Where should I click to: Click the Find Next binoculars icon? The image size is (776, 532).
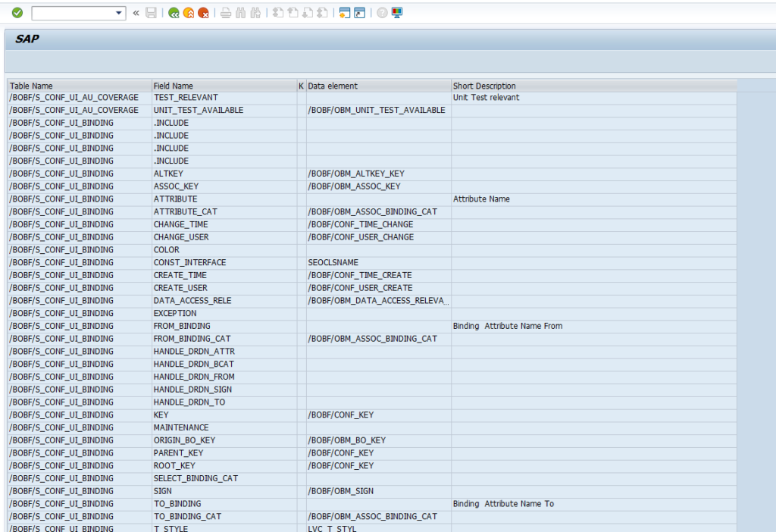255,13
